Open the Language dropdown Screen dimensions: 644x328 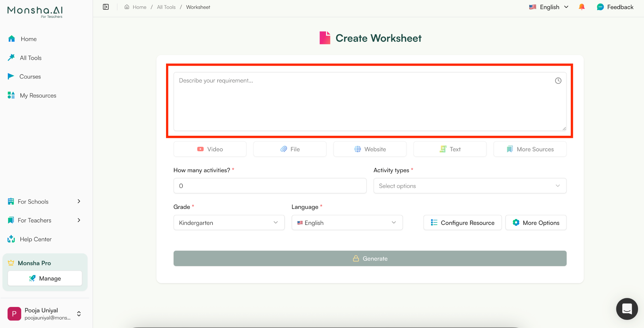coord(347,222)
